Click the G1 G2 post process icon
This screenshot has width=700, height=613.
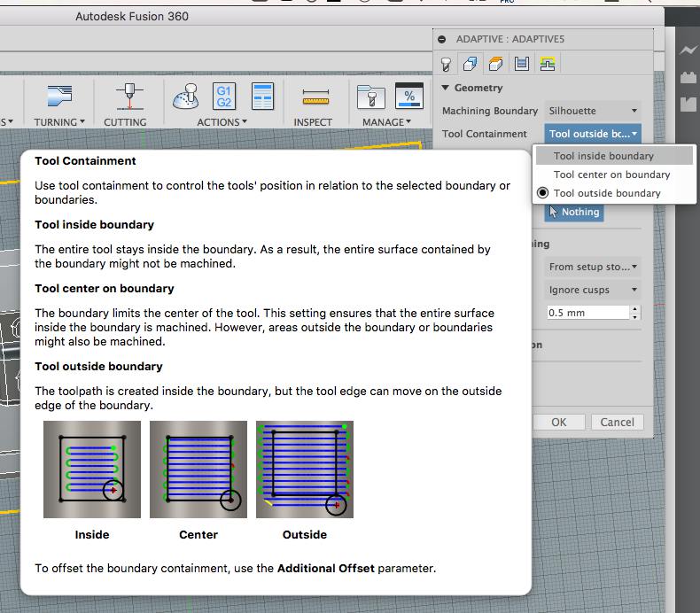[223, 96]
